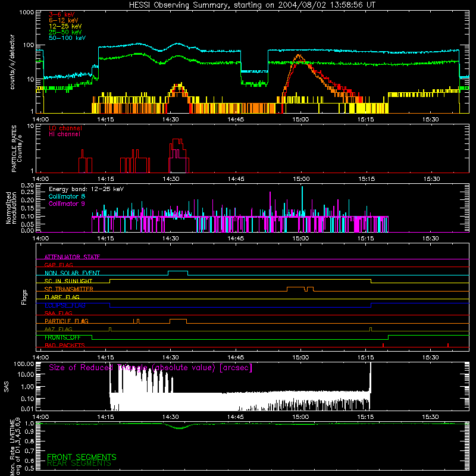Click the SAA FLAG label
The image size is (476, 476).
[58, 313]
